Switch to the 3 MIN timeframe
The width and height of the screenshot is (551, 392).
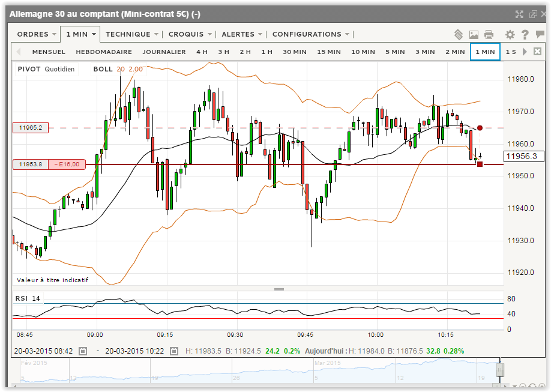pos(425,52)
